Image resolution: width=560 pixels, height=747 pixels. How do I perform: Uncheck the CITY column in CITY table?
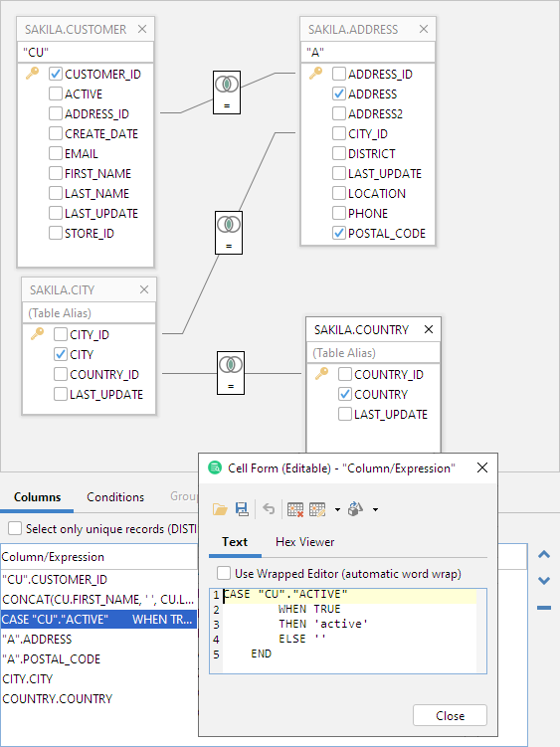tap(61, 354)
